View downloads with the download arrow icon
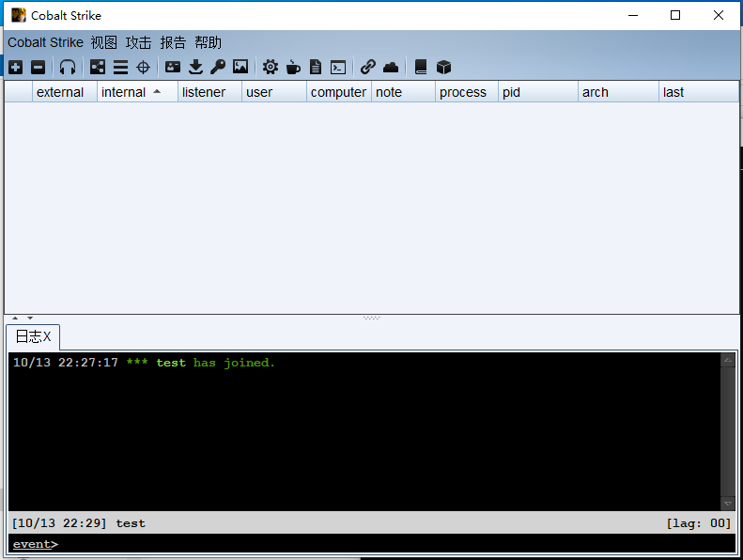 [x=195, y=67]
